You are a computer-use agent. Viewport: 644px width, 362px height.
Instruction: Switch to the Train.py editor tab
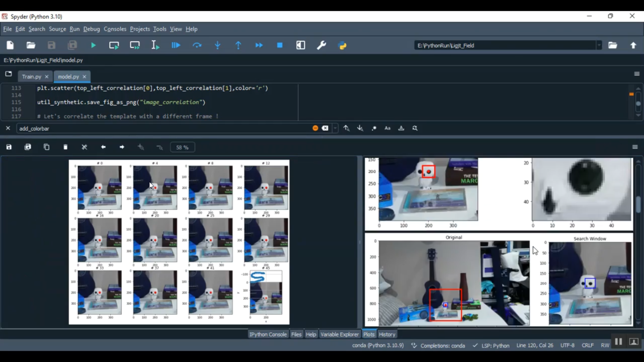(31, 77)
